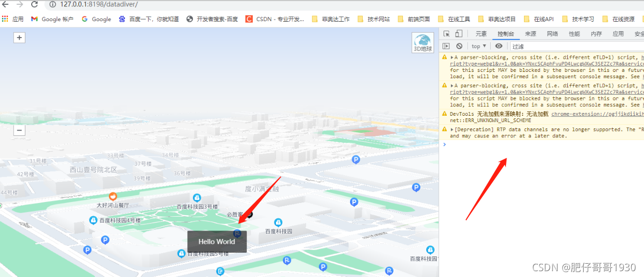Click the 百度科技园3号楼 building marker
Viewport: 644px width, 277px height.
[x=197, y=198]
